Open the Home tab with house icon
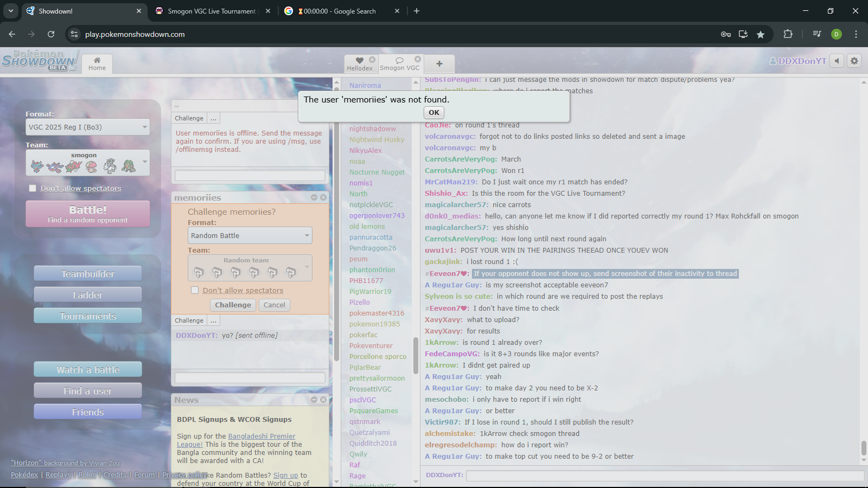The height and width of the screenshot is (488, 868). coord(97,63)
